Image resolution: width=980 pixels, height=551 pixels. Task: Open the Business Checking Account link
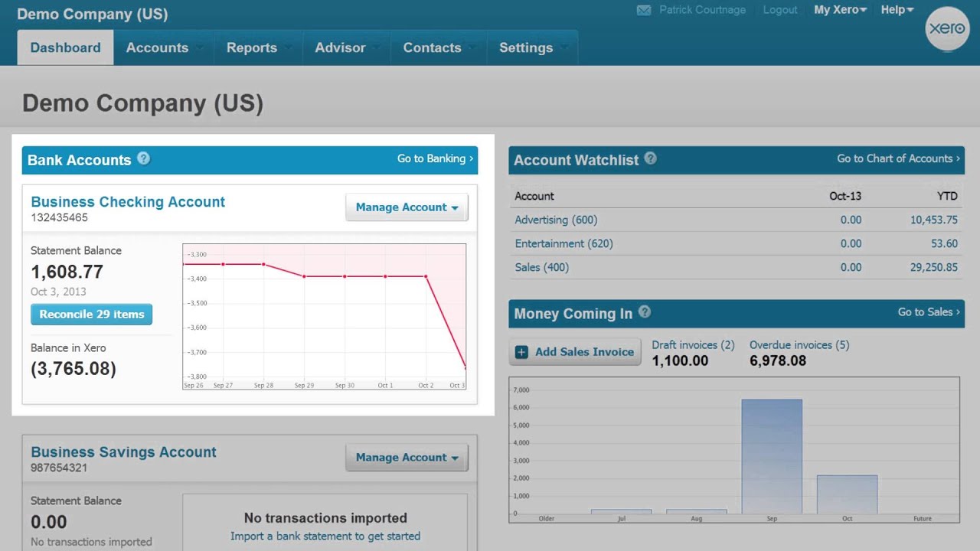[x=128, y=202]
